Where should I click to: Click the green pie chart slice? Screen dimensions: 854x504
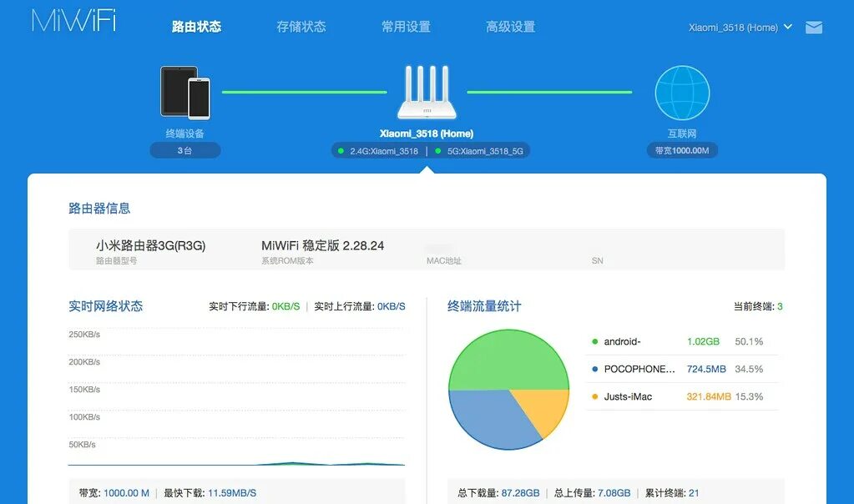[x=508, y=359]
